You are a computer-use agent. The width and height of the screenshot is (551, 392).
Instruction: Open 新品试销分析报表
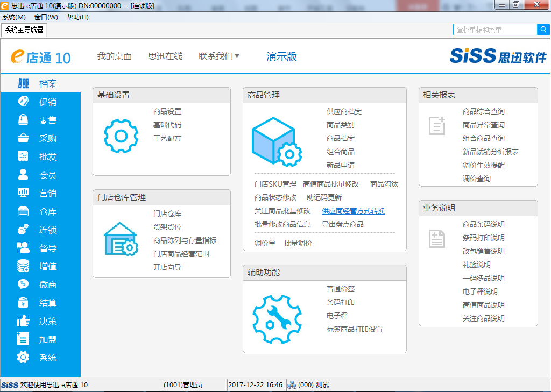pyautogui.click(x=491, y=152)
